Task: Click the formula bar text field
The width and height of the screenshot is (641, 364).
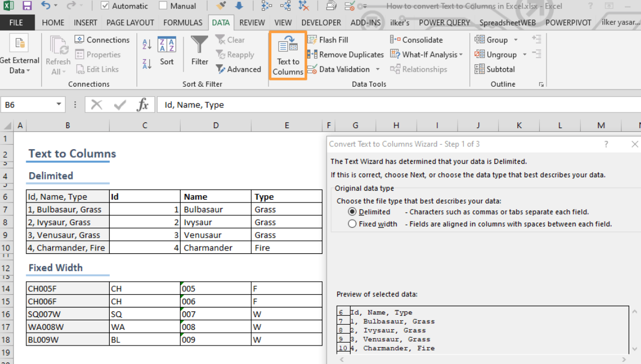Action: coord(399,105)
